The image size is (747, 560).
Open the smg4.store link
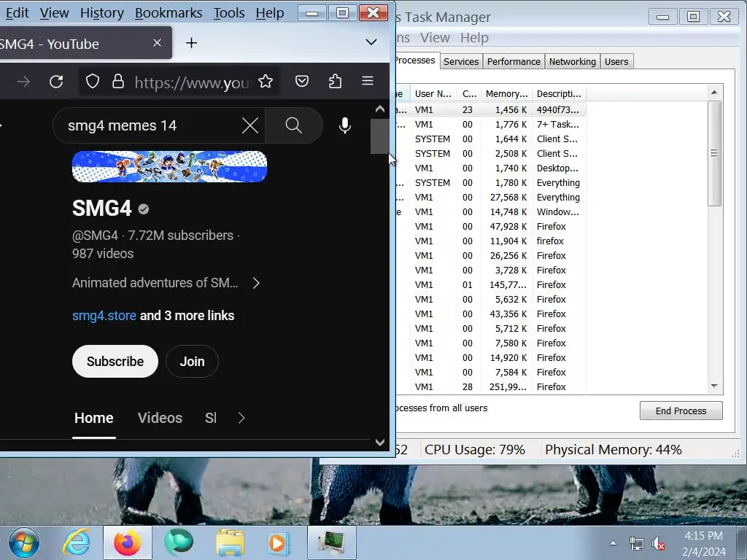click(104, 316)
